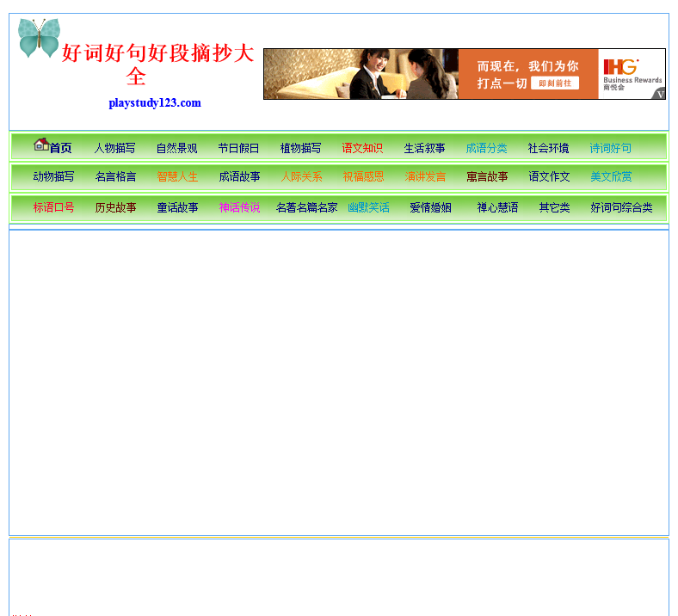Screen dimensions: 678x616
Task: Visit the 社会环境 section
Action: [x=548, y=148]
